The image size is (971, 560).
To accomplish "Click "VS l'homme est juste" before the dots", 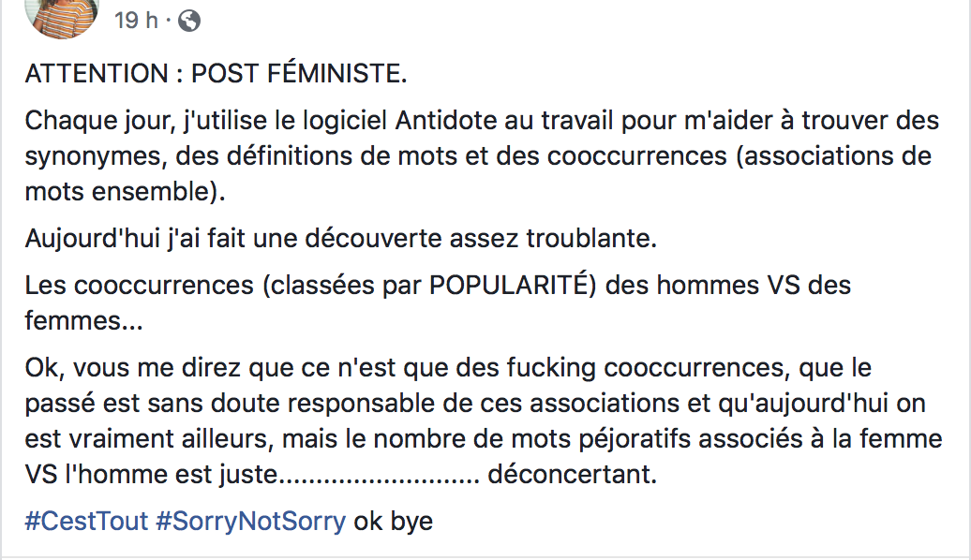I will [151, 475].
